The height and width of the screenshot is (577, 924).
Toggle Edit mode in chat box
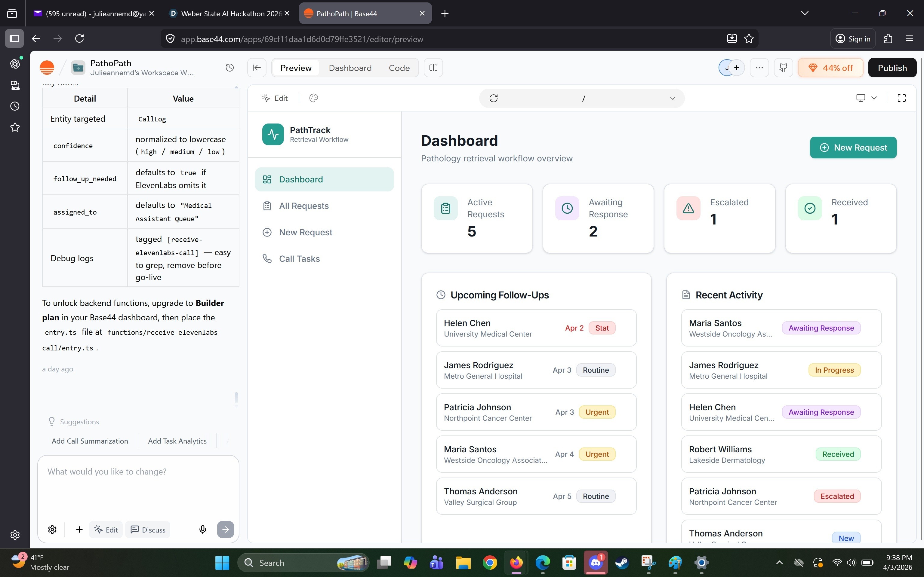pyautogui.click(x=106, y=529)
